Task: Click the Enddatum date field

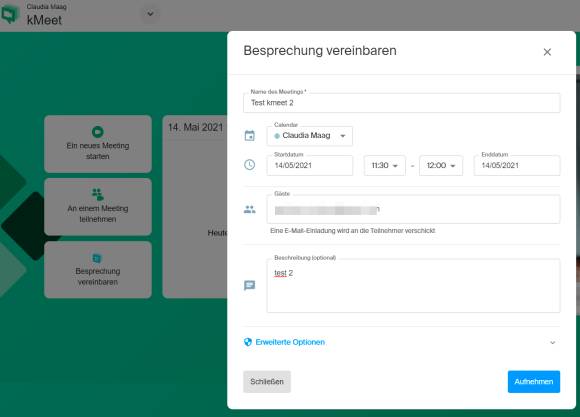Action: coord(517,165)
